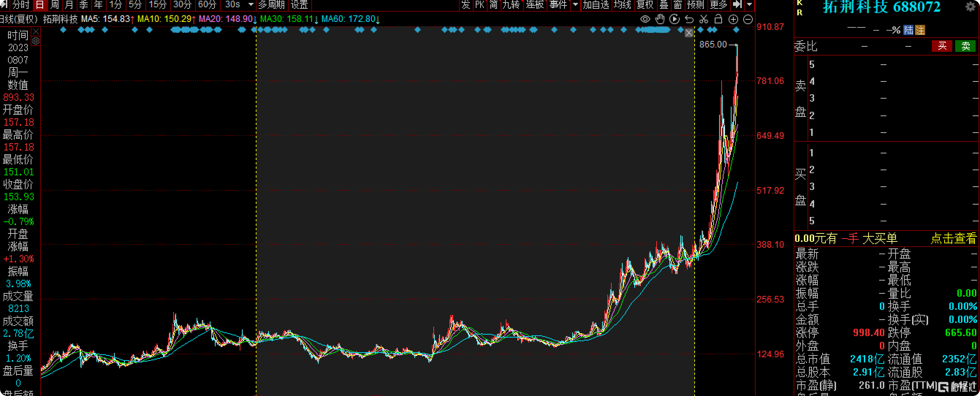This screenshot has height=396, width=980.
Task: Click the red 买 buy button
Action: (x=942, y=46)
